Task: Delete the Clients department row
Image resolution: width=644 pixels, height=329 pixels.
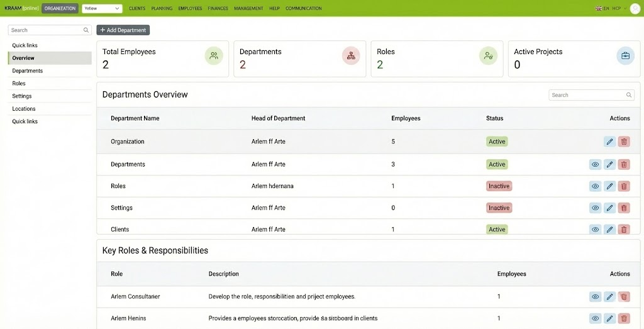Action: 624,229
